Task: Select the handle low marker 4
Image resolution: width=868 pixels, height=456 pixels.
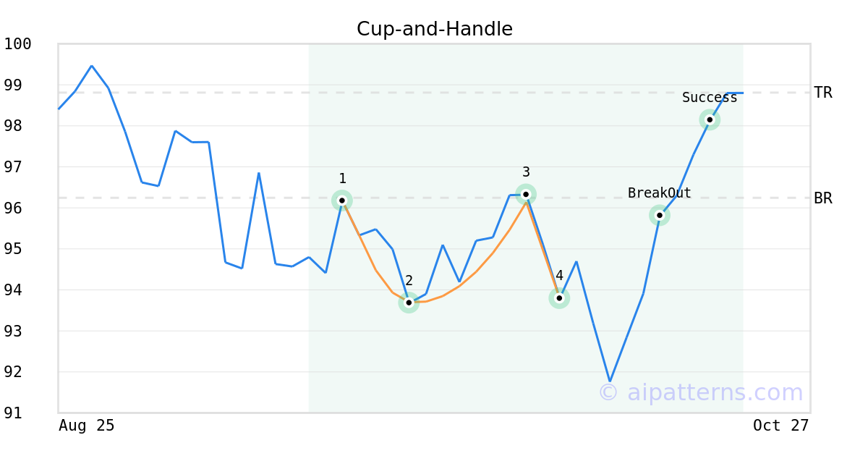Action: (559, 297)
